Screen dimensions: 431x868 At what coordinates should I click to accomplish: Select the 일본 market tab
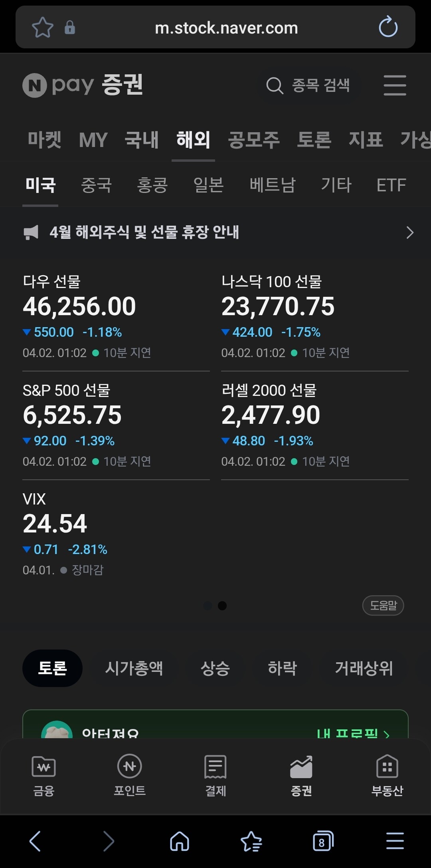[x=208, y=185]
